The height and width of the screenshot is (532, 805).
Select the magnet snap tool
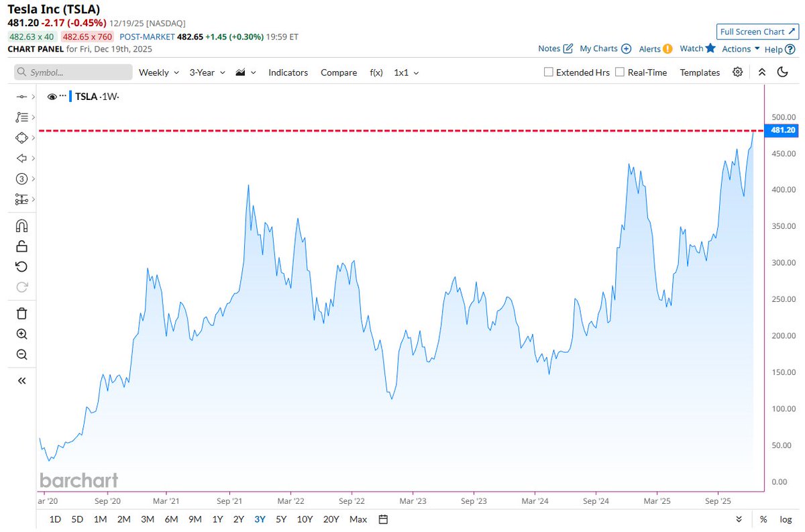point(21,225)
